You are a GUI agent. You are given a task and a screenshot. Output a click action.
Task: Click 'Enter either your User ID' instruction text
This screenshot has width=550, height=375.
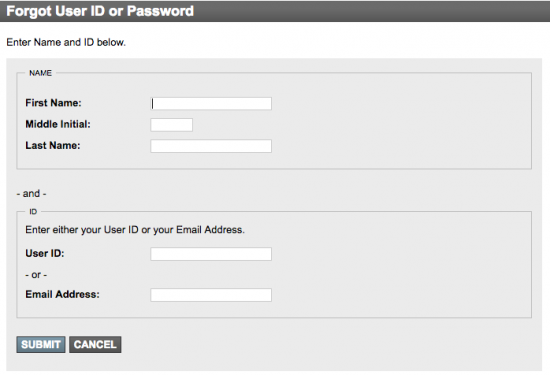82,230
